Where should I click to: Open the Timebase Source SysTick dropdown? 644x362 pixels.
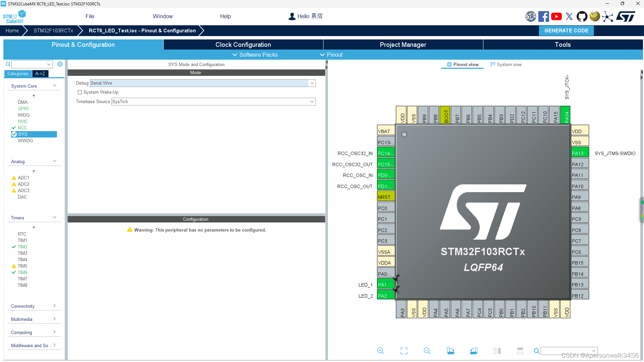click(312, 101)
